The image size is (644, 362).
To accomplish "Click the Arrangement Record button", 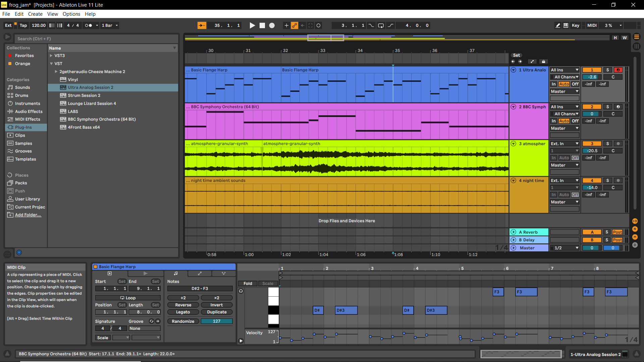I will coord(272,25).
